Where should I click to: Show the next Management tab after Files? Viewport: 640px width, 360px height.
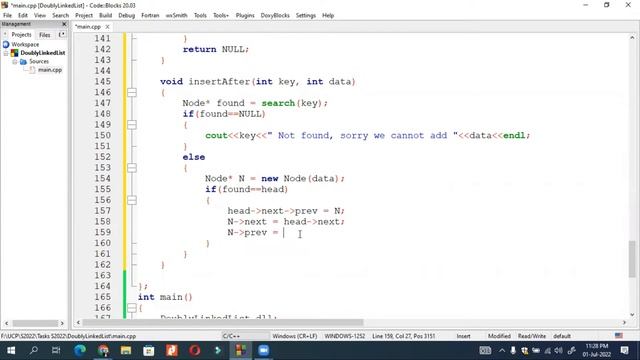(62, 34)
